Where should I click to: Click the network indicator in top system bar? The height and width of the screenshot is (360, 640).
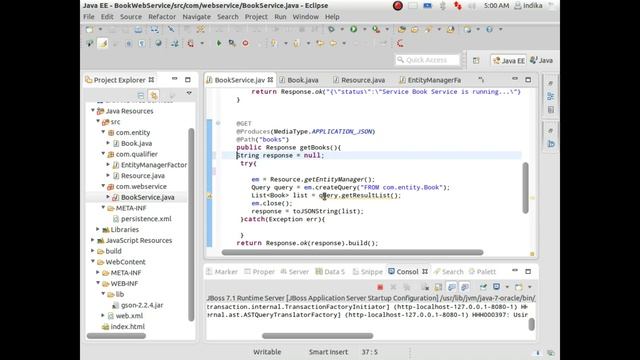click(458, 6)
